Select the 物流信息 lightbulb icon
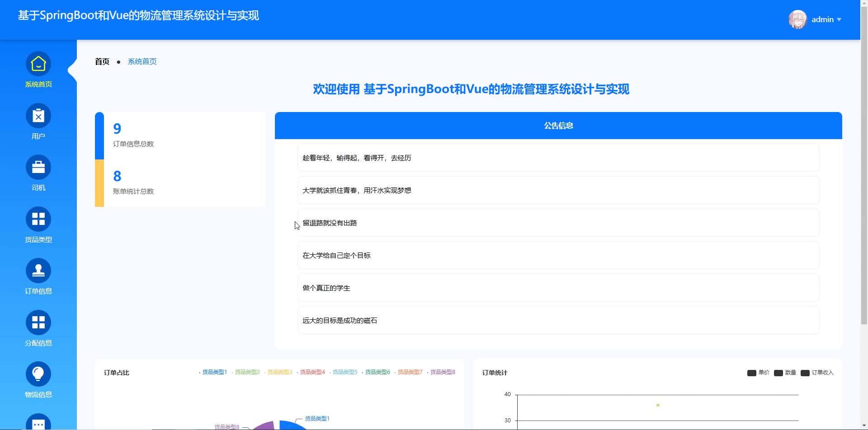 [x=38, y=374]
